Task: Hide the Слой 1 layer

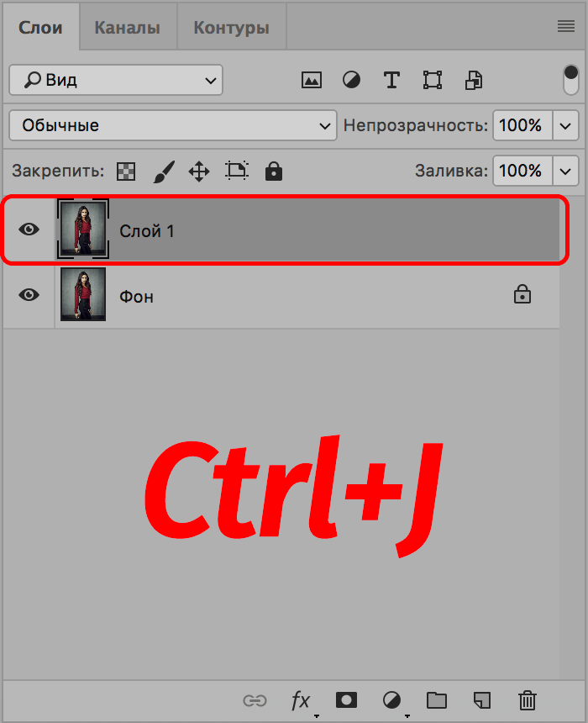Action: coord(29,230)
